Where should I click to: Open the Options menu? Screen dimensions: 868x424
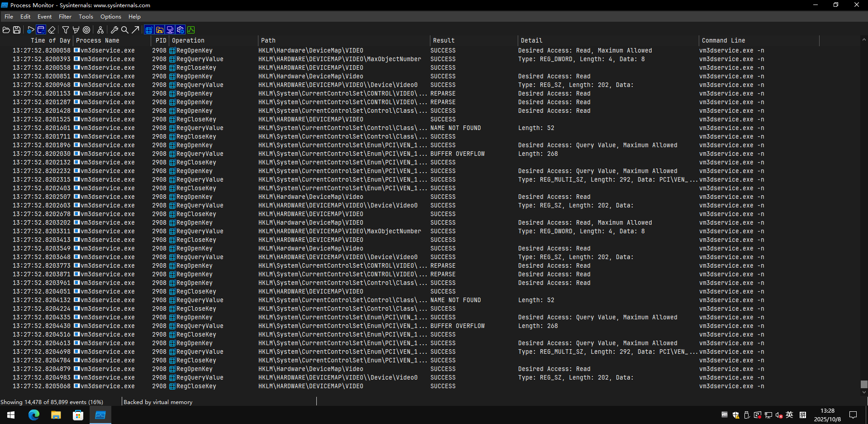(110, 17)
